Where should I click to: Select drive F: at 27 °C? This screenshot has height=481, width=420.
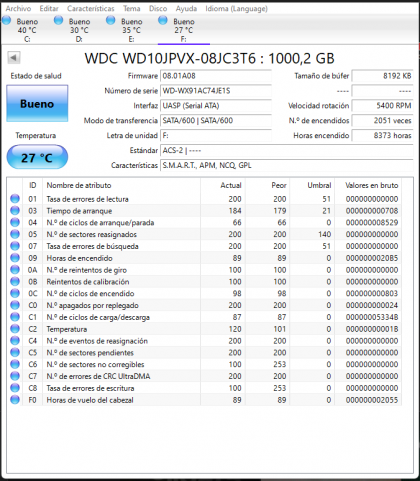click(184, 30)
